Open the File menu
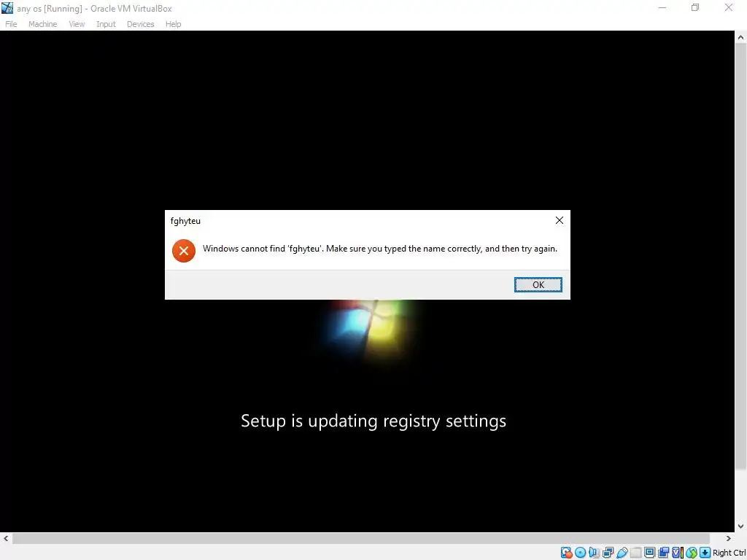Screen dimensions: 747x560 coord(11,24)
